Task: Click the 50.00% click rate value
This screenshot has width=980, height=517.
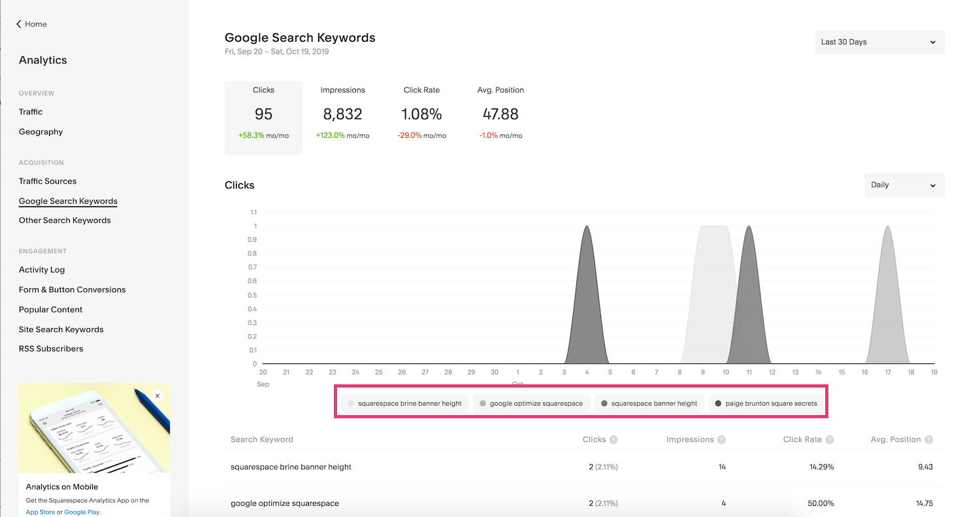Action: pyautogui.click(x=819, y=503)
